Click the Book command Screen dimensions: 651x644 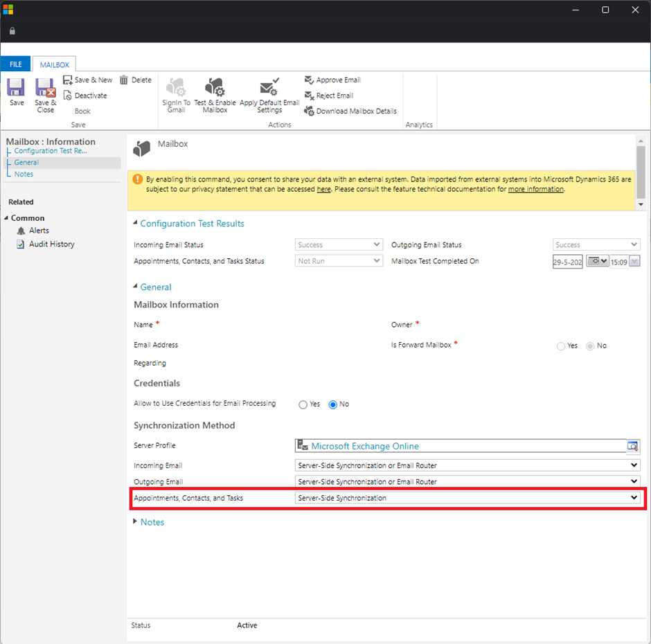pyautogui.click(x=82, y=111)
